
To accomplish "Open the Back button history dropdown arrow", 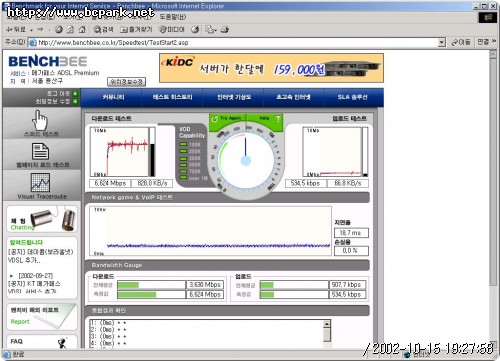I will (31, 30).
